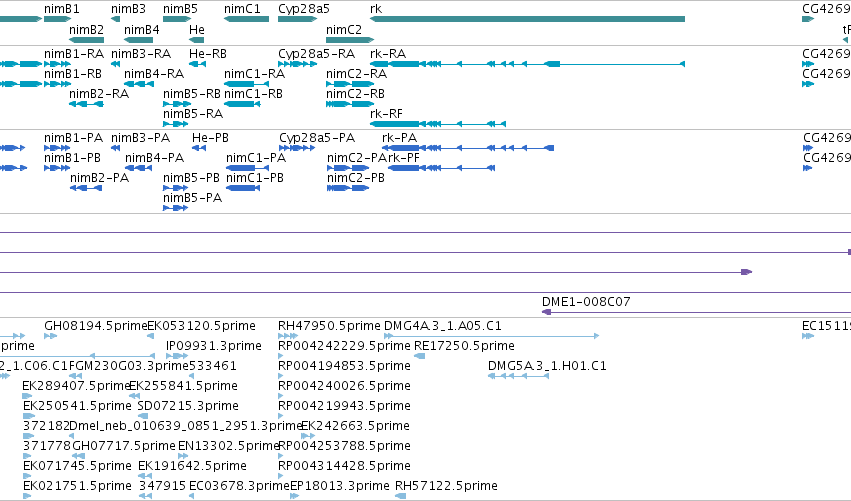The height and width of the screenshot is (501, 851).
Task: Select EST GH08194.5prime label
Action: (x=96, y=326)
